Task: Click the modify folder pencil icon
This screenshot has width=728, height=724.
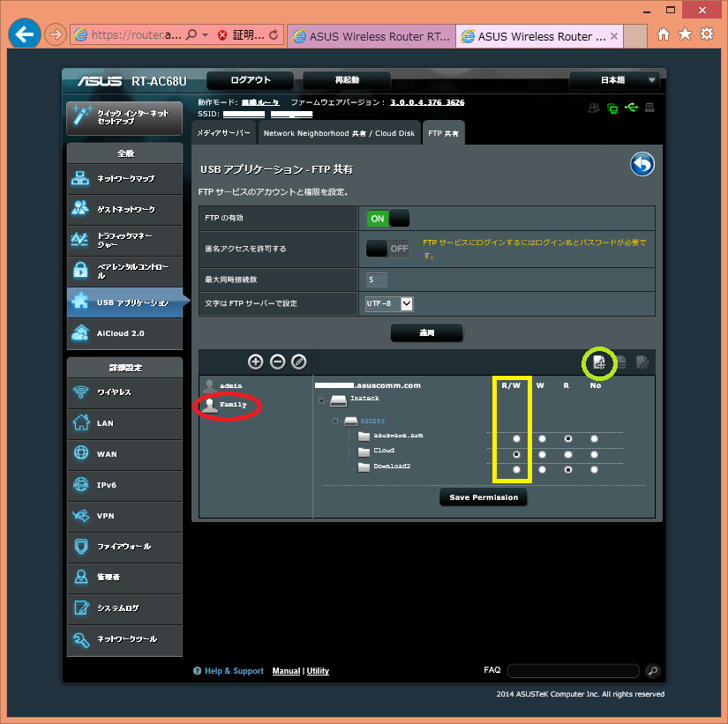Action: click(642, 362)
